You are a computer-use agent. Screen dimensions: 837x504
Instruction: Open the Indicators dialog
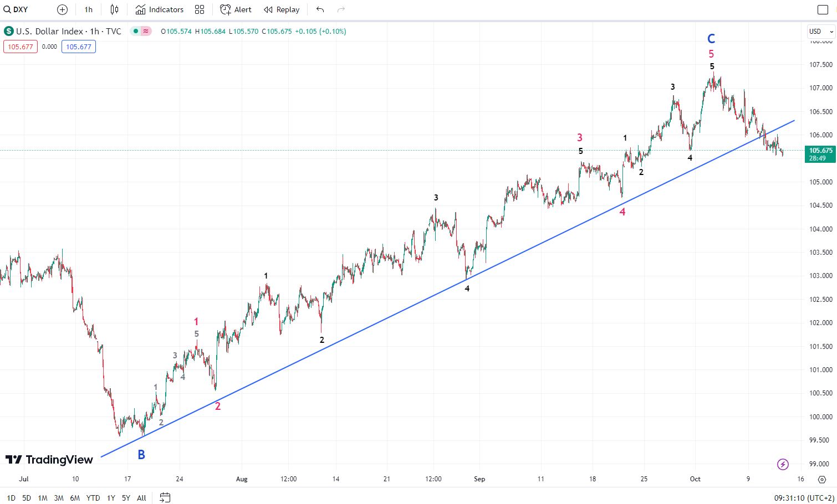pos(160,9)
